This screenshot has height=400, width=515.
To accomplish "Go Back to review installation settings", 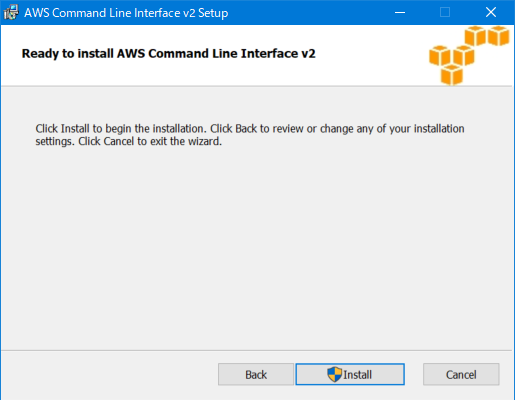I will pos(256,374).
